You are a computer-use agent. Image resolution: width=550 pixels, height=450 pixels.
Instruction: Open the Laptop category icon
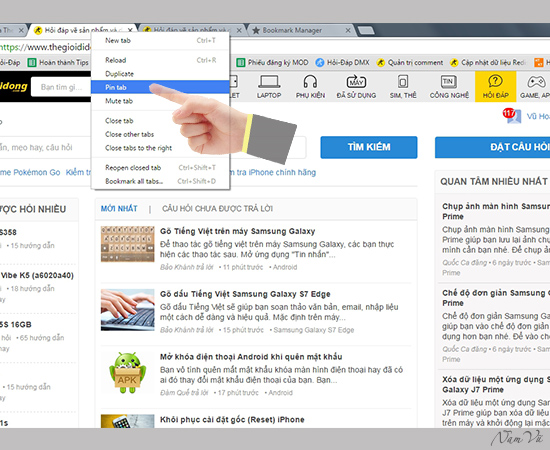[269, 86]
